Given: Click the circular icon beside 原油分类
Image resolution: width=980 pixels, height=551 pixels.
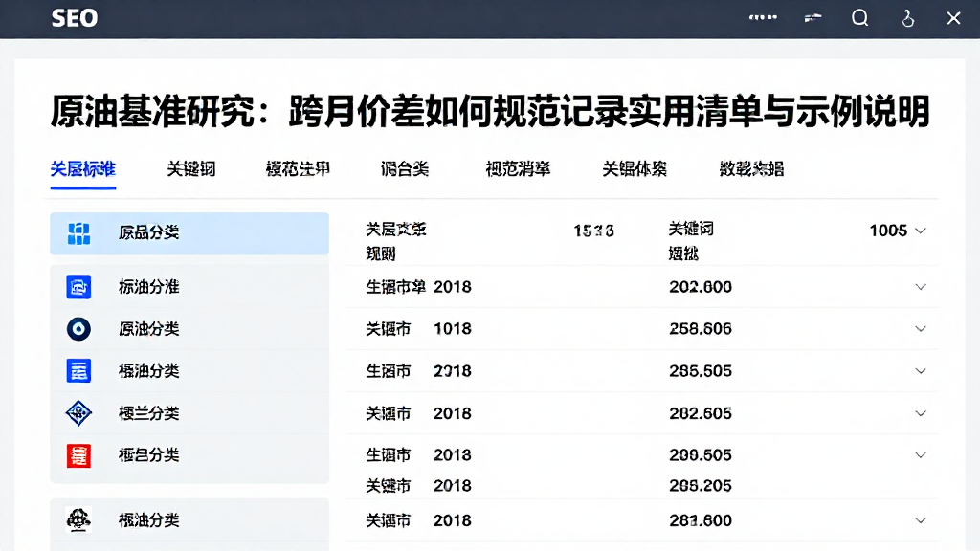Looking at the screenshot, I should coord(78,329).
